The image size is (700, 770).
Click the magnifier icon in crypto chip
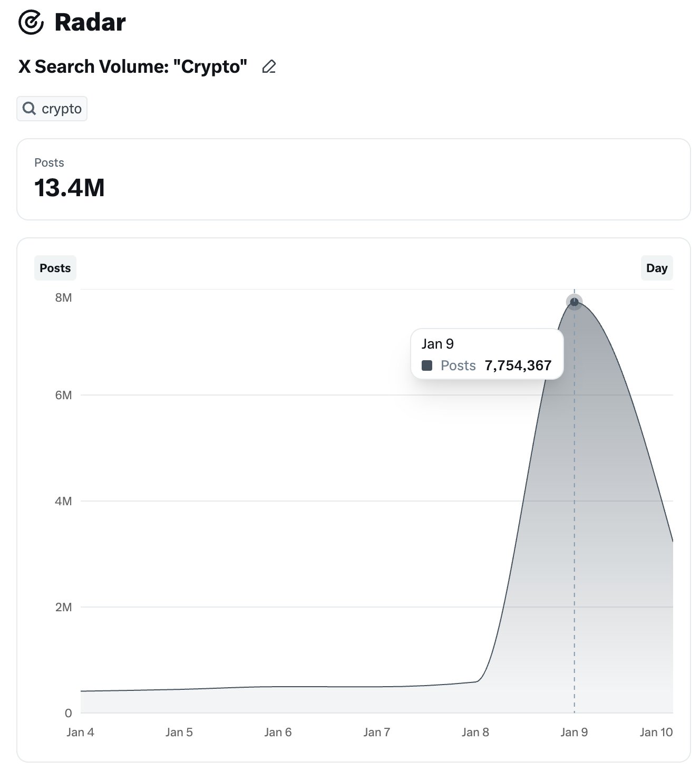coord(30,109)
